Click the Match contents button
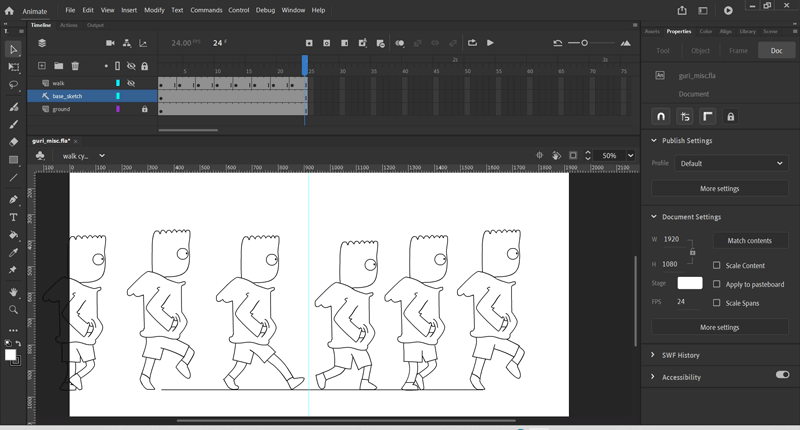The image size is (800, 430). coord(749,240)
